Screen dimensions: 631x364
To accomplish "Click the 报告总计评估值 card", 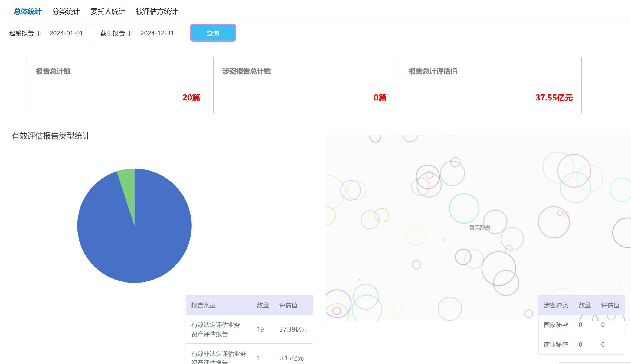I will 490,85.
